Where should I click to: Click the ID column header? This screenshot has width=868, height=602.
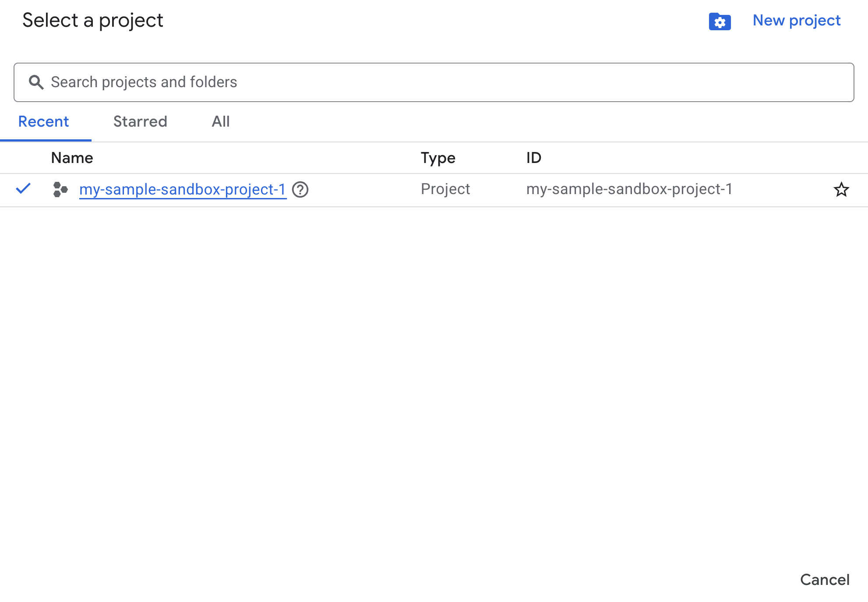click(534, 158)
